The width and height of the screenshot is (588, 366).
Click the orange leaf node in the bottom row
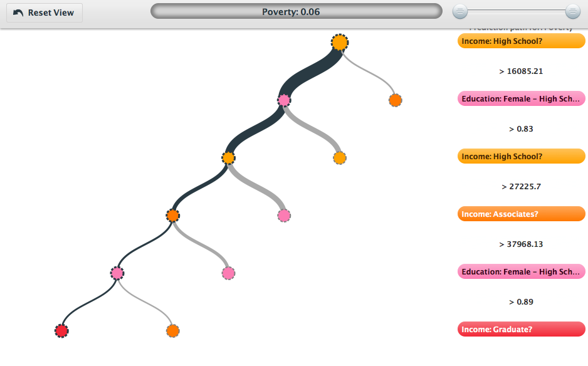[x=172, y=331]
